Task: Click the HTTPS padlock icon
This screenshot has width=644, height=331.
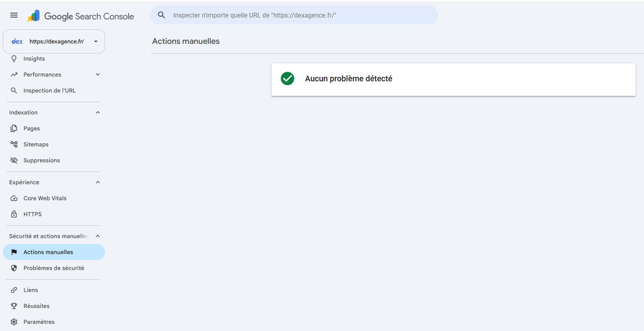Action: tap(14, 214)
